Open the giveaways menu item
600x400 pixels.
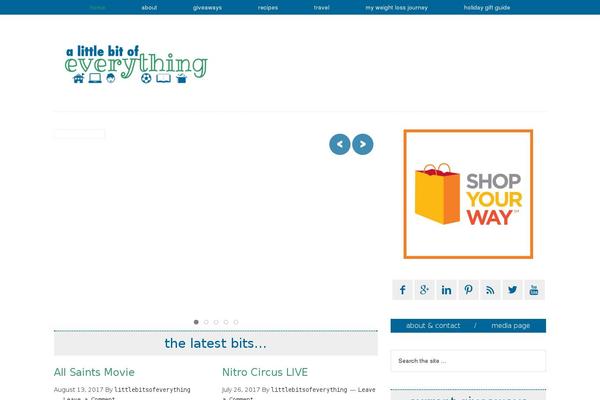[207, 7]
